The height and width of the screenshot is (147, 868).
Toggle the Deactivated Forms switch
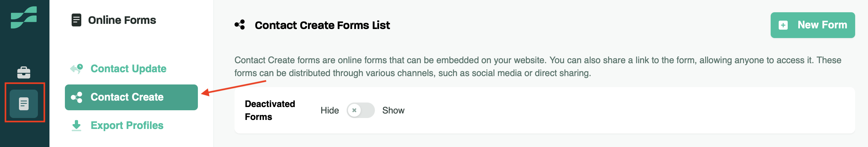pos(360,110)
